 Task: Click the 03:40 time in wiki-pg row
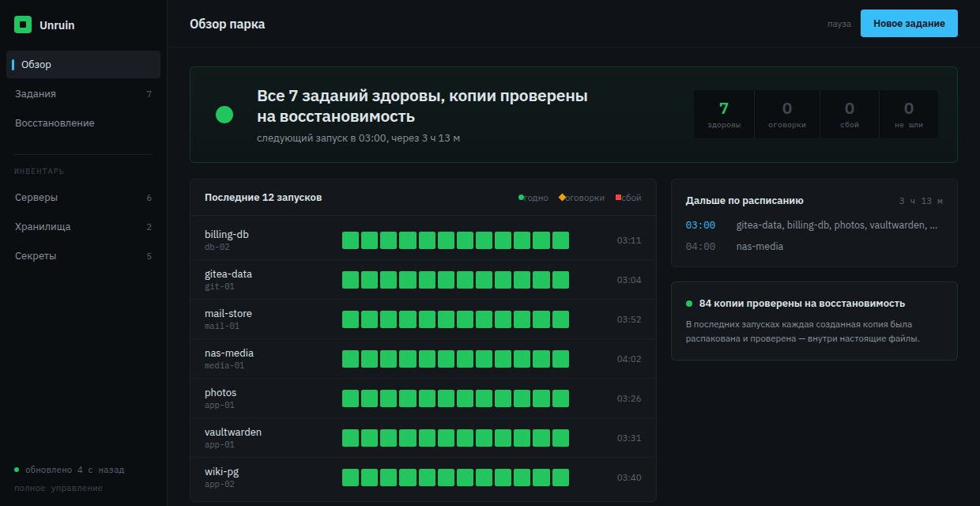[629, 478]
